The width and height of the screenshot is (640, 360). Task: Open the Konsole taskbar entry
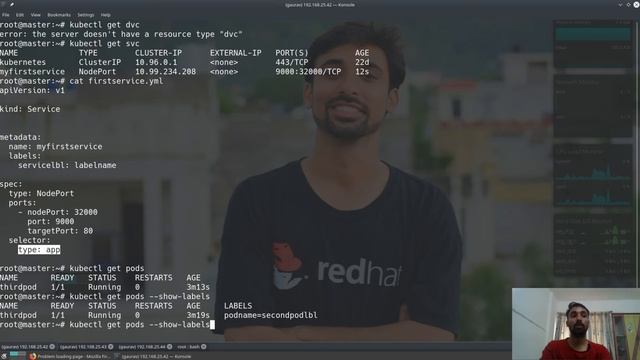(152, 356)
